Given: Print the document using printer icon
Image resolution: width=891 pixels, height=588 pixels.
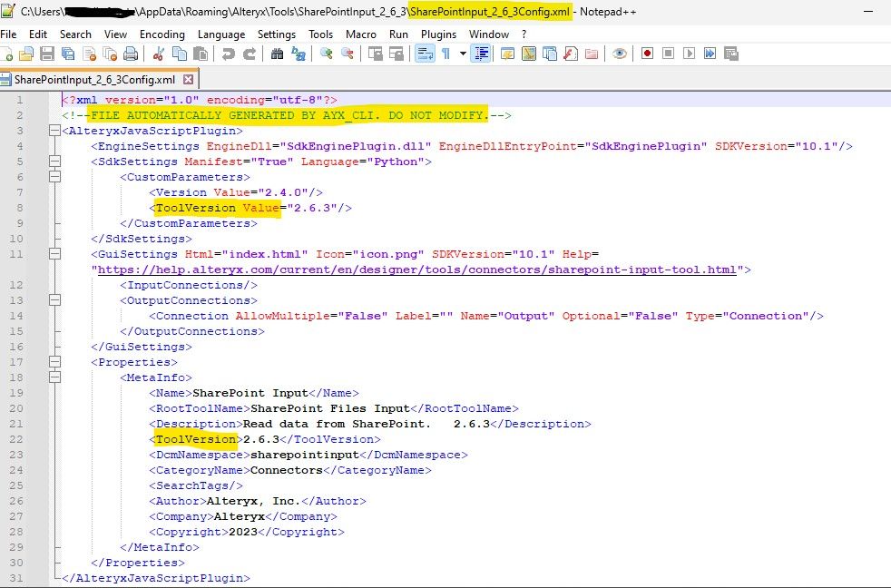Looking at the screenshot, I should pyautogui.click(x=131, y=54).
